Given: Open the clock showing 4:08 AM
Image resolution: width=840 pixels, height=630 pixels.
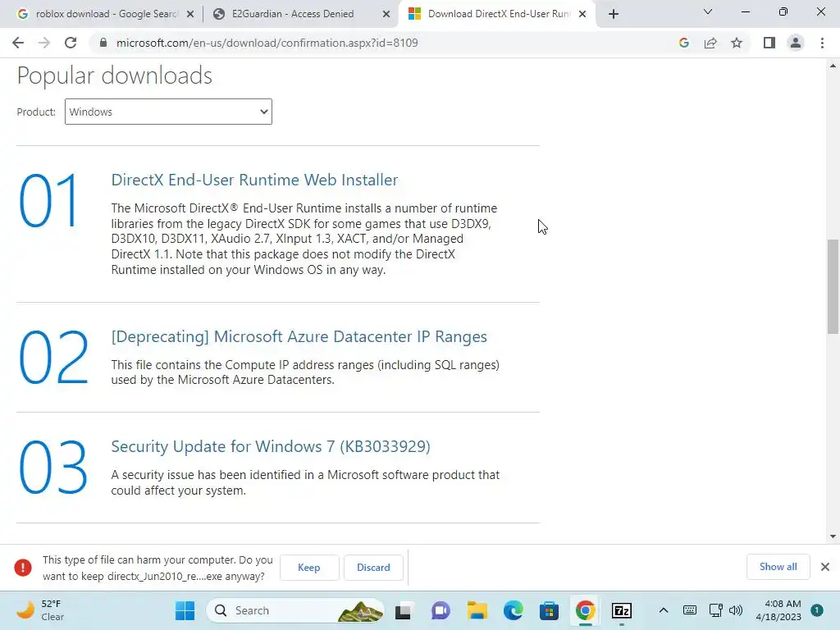Looking at the screenshot, I should (778, 610).
